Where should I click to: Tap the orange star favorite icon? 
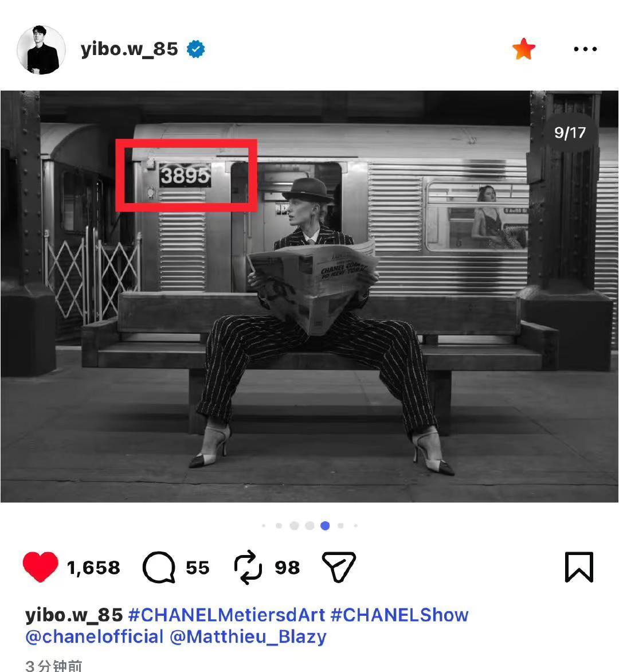click(x=524, y=49)
